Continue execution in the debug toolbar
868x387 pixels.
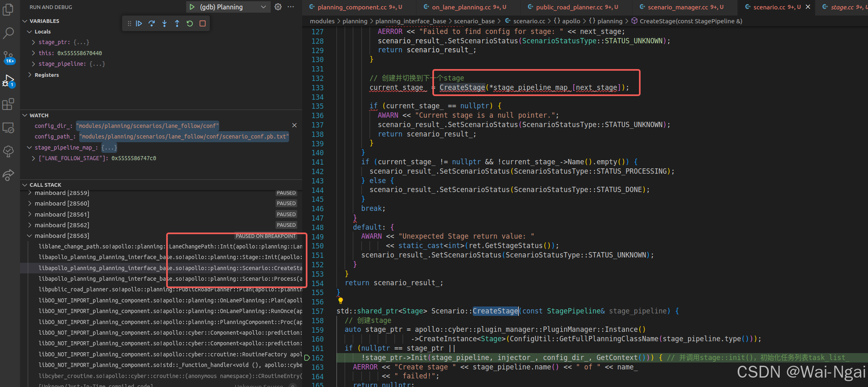(139, 23)
